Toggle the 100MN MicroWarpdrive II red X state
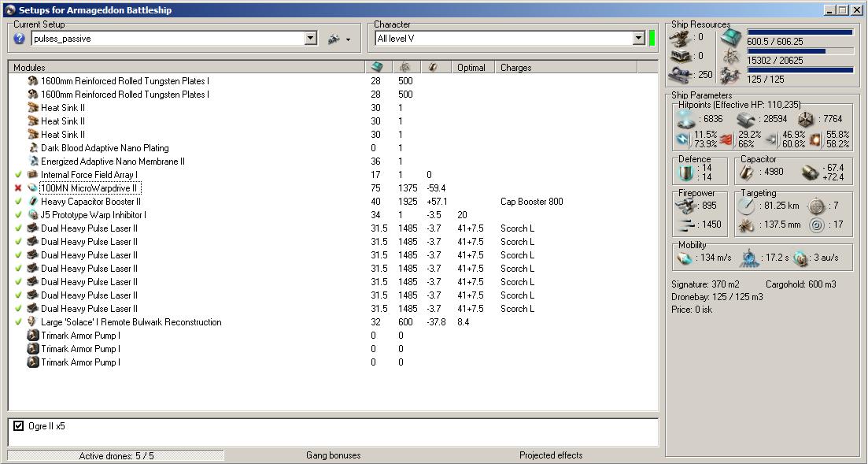 pyautogui.click(x=18, y=188)
